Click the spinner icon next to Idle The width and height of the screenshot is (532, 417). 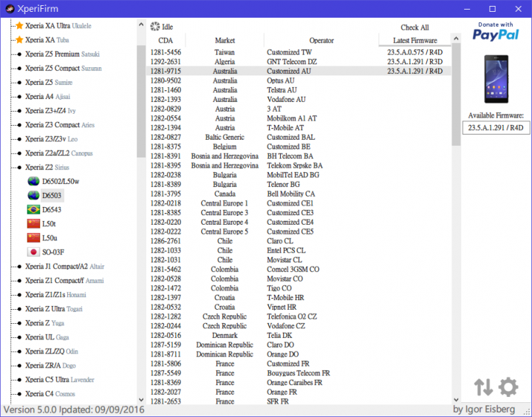[x=155, y=27]
